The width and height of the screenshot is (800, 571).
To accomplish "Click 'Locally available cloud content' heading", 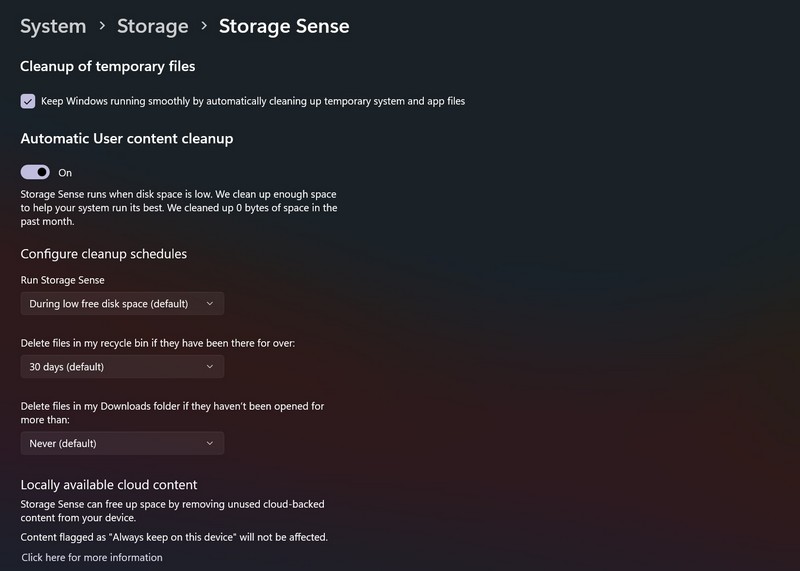I will point(109,485).
